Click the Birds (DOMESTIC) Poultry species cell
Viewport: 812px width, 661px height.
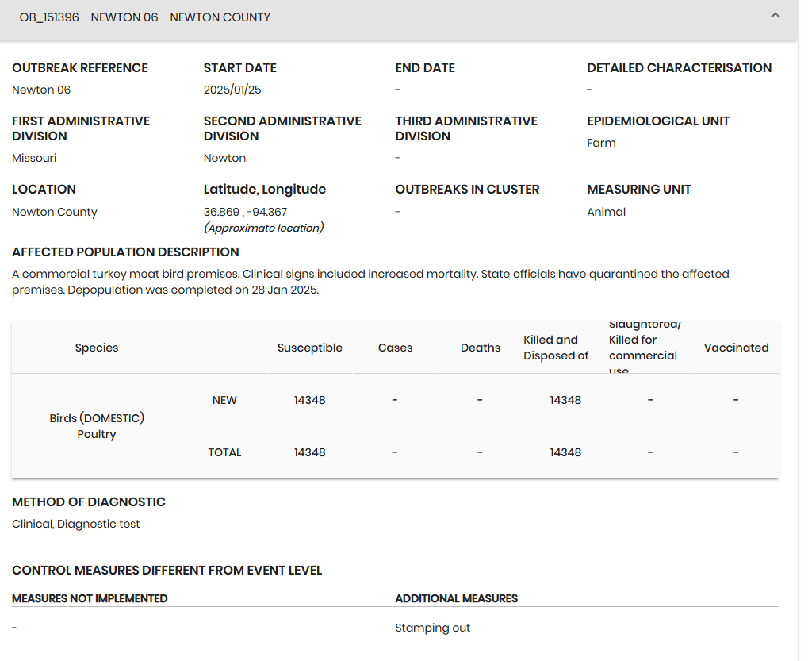pyautogui.click(x=97, y=426)
